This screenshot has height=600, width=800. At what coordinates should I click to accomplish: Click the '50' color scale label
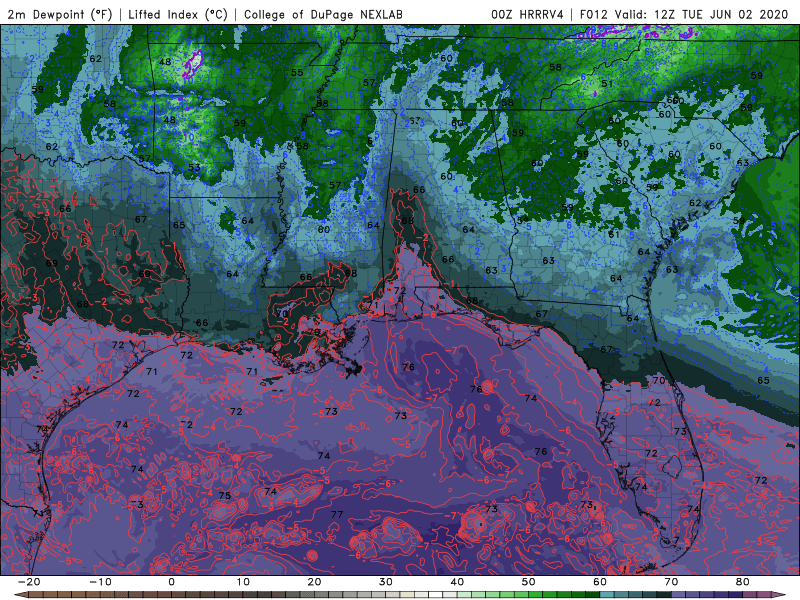pyautogui.click(x=529, y=582)
